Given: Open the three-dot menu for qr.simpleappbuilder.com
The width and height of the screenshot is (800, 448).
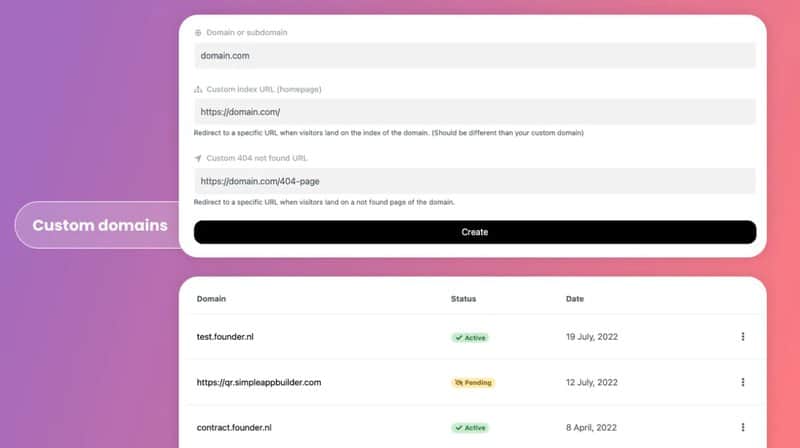Looking at the screenshot, I should pyautogui.click(x=743, y=382).
